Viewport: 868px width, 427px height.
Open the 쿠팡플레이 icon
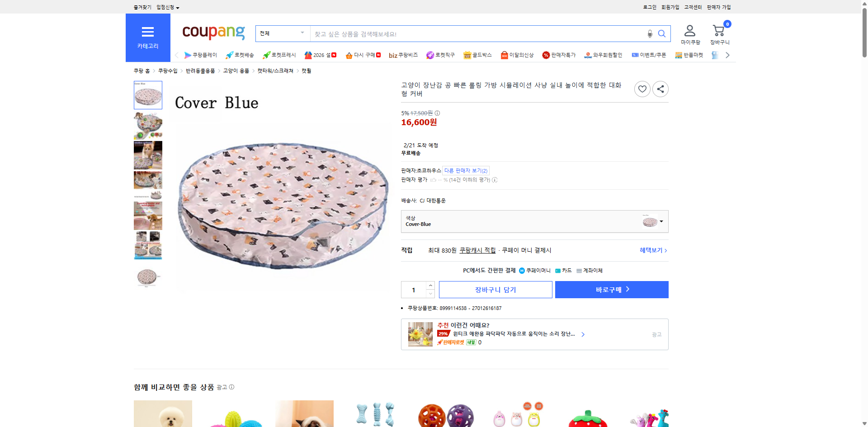pos(188,55)
